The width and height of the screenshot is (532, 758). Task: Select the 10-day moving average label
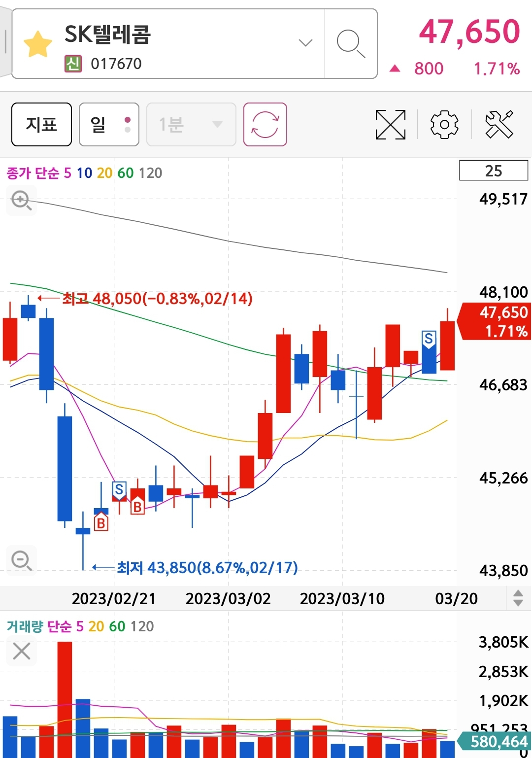84,173
